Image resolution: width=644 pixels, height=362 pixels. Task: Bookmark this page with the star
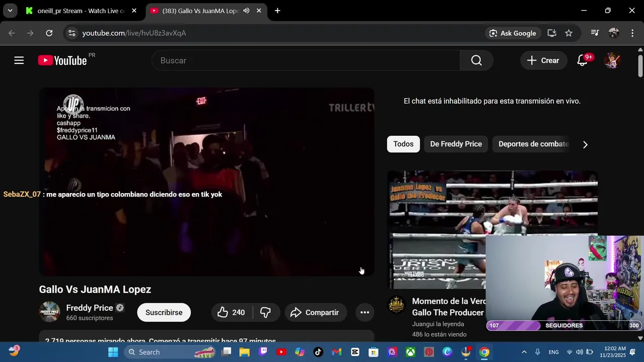569,33
